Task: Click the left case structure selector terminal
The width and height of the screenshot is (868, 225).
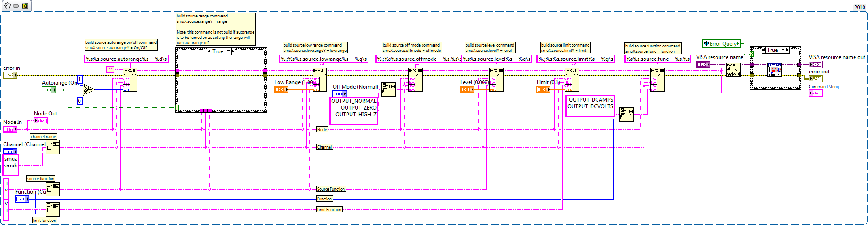Action: point(177,107)
